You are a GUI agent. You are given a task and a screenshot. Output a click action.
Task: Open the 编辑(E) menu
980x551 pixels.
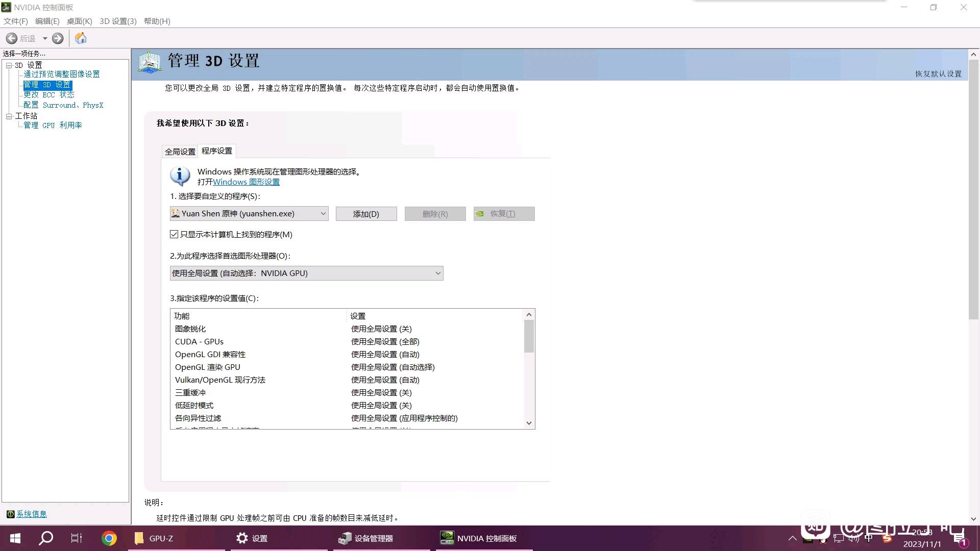tap(47, 21)
